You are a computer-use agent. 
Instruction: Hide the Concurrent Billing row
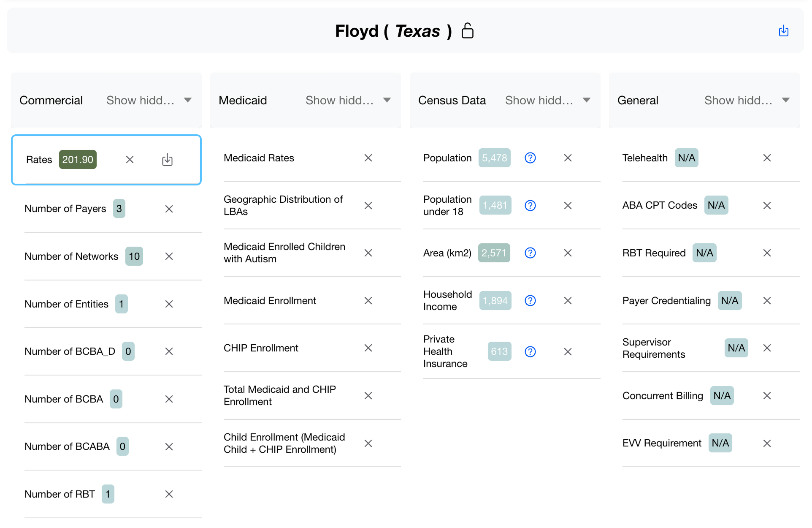[x=767, y=396]
